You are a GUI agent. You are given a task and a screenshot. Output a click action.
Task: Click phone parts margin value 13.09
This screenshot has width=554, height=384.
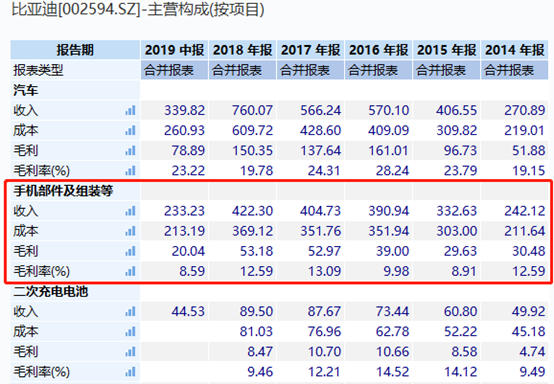[324, 272]
